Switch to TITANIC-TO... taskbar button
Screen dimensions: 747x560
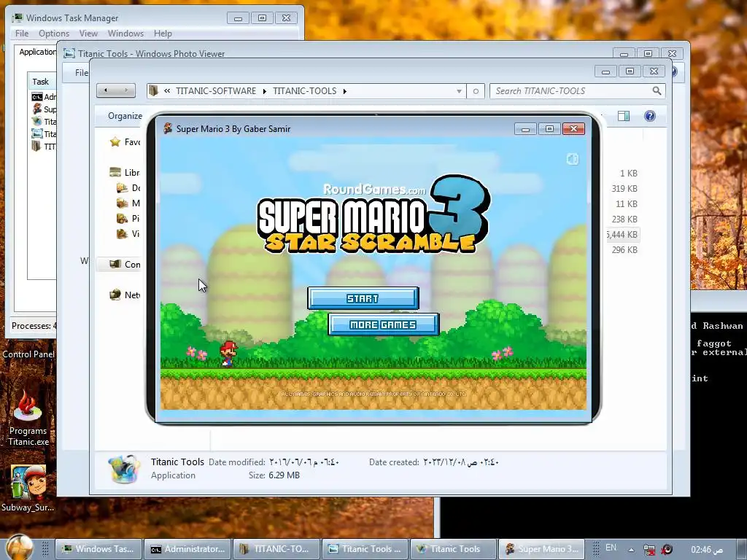(x=276, y=549)
